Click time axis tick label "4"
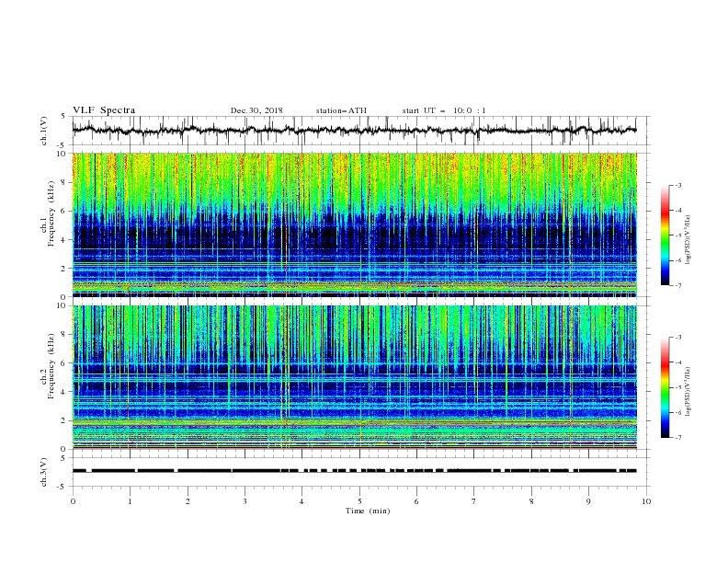728x563 pixels. tap(301, 501)
